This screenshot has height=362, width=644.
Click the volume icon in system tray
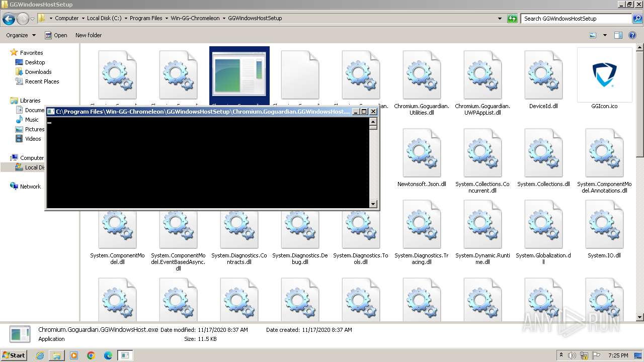click(x=573, y=355)
